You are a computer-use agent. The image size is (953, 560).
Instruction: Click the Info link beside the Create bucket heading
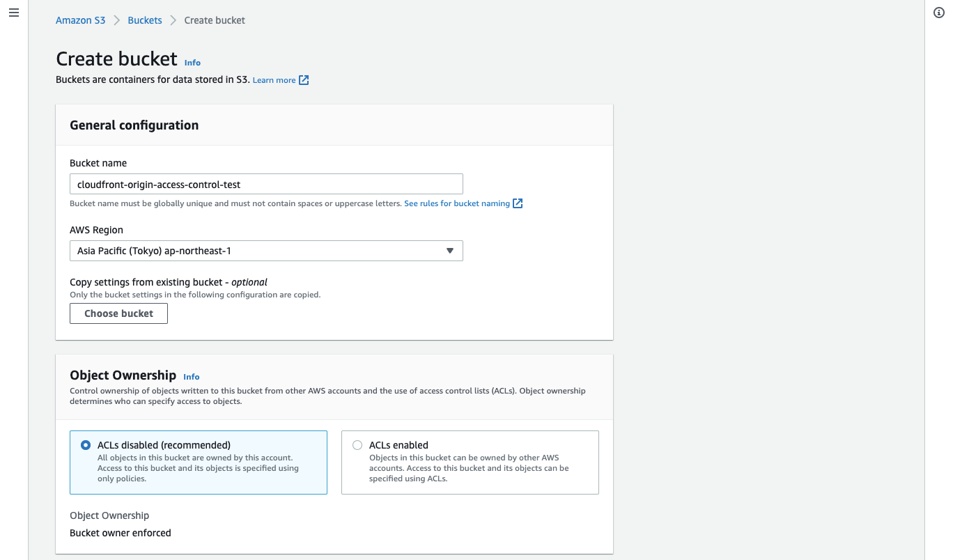[x=192, y=62]
